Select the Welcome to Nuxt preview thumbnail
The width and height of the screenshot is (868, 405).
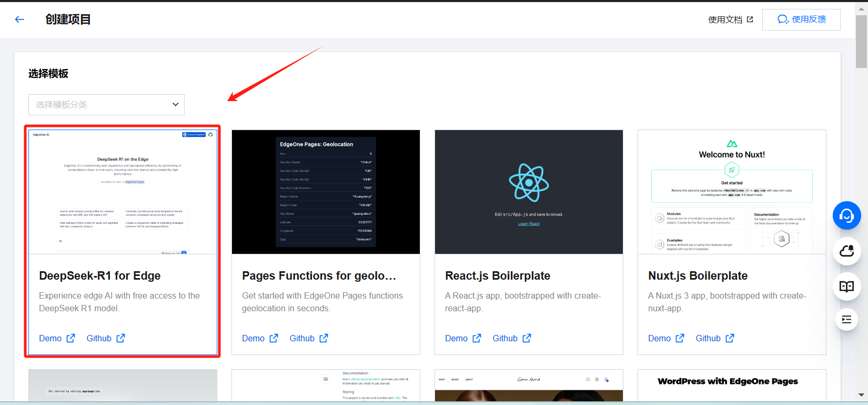[732, 192]
